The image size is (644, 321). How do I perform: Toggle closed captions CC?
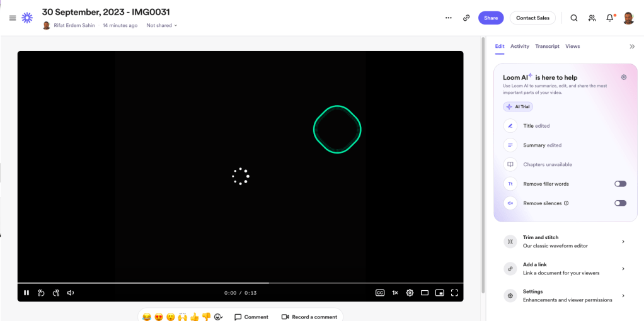[380, 293]
